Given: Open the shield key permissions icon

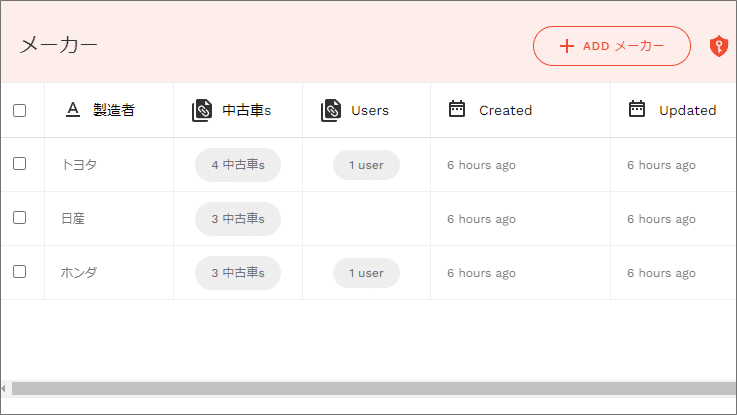Looking at the screenshot, I should (x=719, y=46).
